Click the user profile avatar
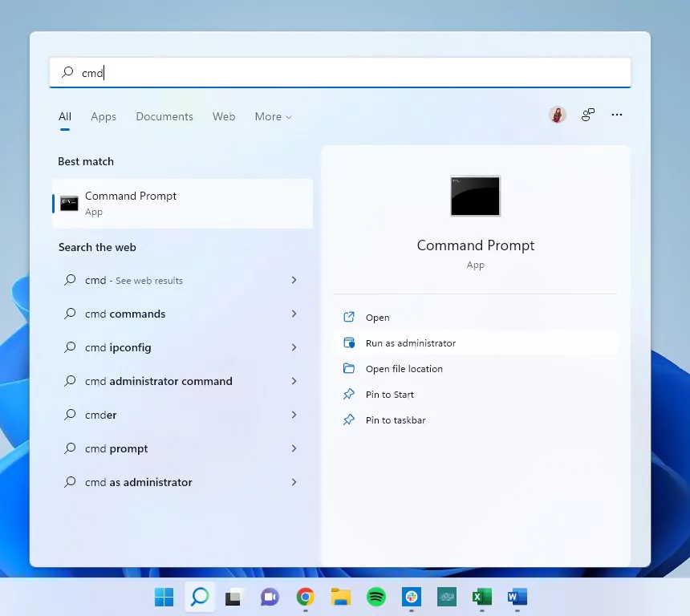Image resolution: width=690 pixels, height=616 pixels. pyautogui.click(x=557, y=115)
